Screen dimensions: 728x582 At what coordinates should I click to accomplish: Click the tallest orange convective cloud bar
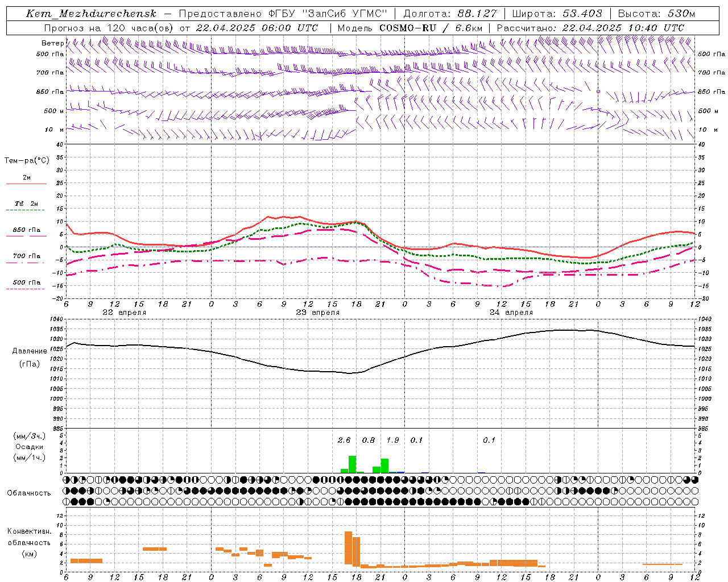348,548
